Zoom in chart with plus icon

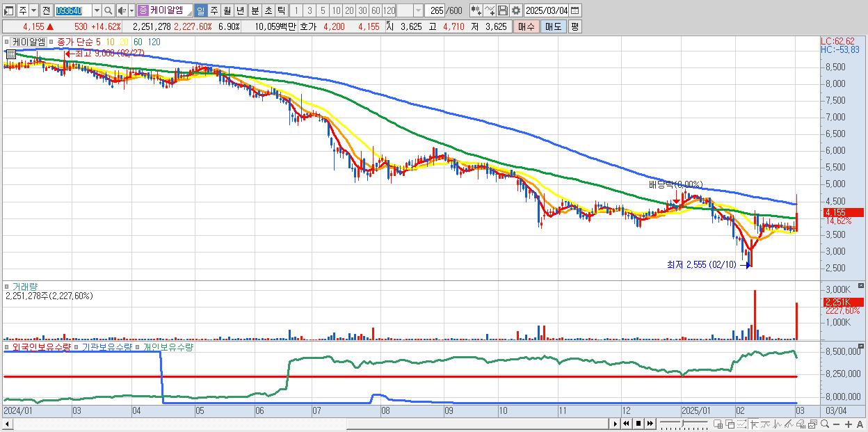849,424
